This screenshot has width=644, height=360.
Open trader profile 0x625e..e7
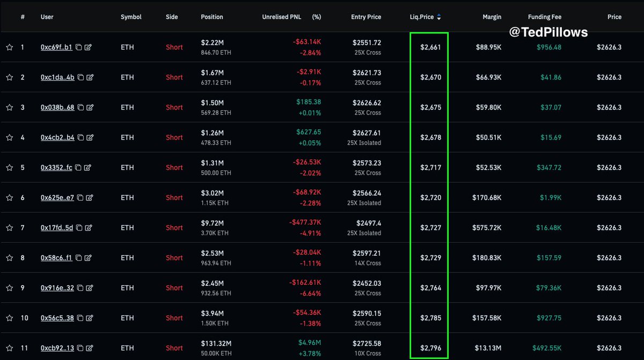click(57, 198)
